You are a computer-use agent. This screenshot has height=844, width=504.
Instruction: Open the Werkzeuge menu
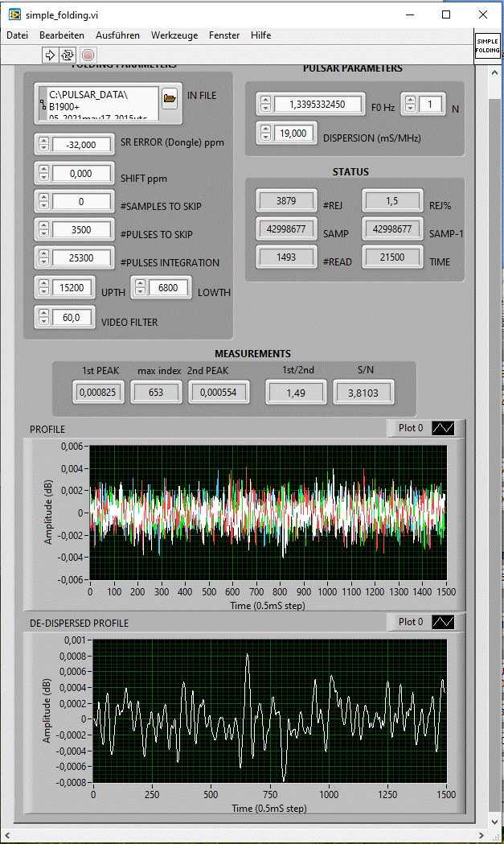click(x=174, y=35)
